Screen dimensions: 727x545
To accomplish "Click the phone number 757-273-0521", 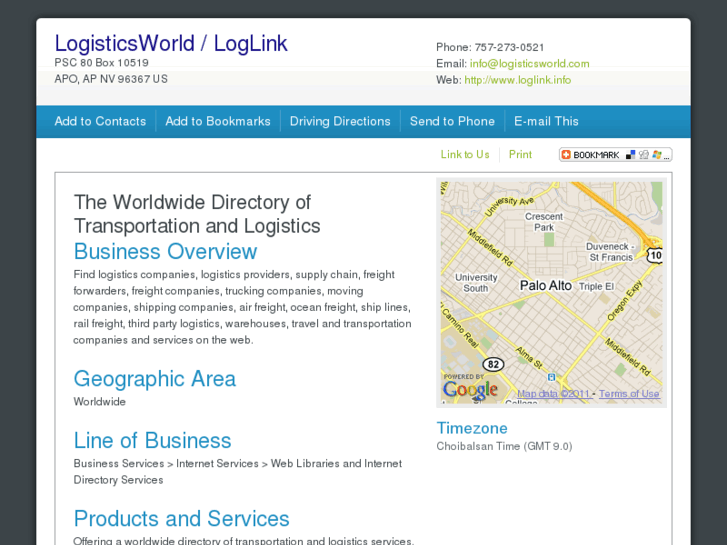I will pyautogui.click(x=509, y=47).
